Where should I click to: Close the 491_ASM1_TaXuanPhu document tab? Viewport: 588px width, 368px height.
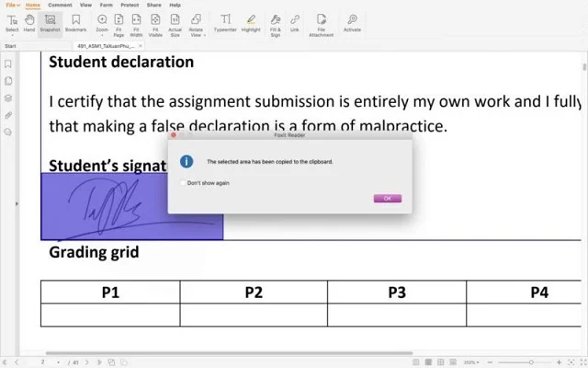[x=141, y=46]
